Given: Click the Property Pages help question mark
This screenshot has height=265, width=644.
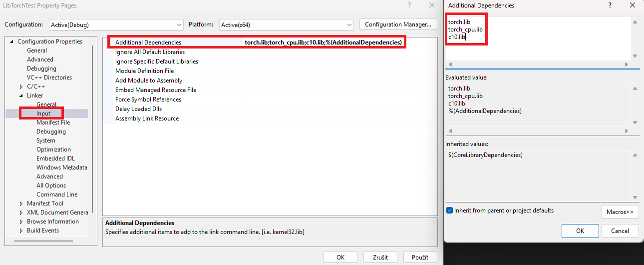Looking at the screenshot, I should [409, 5].
